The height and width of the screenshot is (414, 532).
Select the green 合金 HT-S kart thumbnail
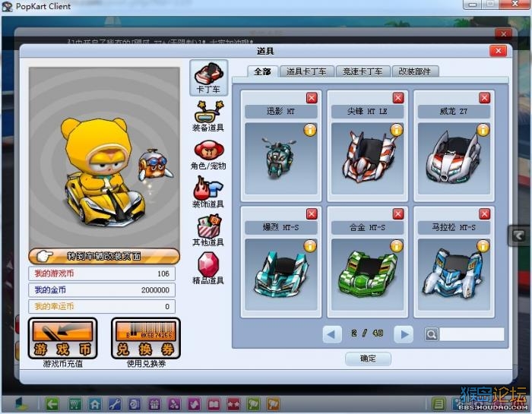[367, 275]
